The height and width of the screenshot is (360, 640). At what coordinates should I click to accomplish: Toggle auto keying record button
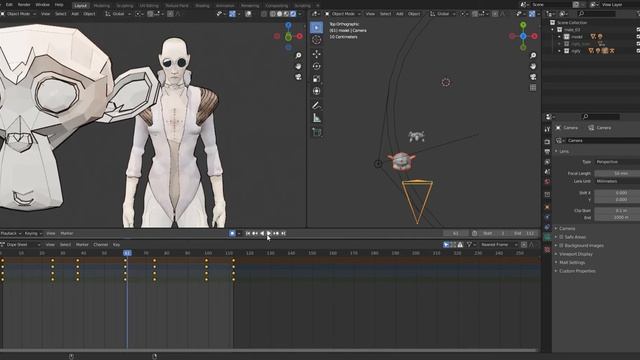click(x=232, y=233)
